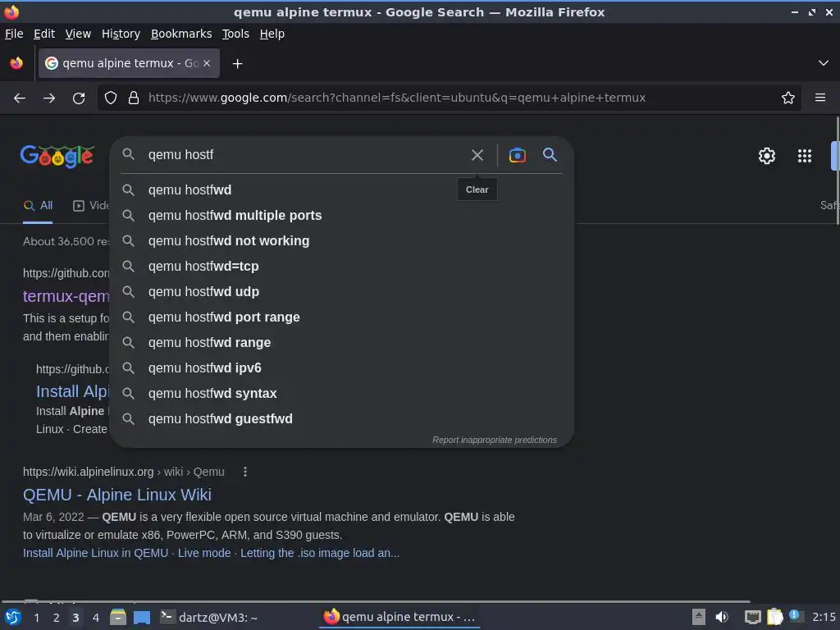This screenshot has height=630, width=840.
Task: Click the show desktop taskbar icon
Action: [x=141, y=618]
